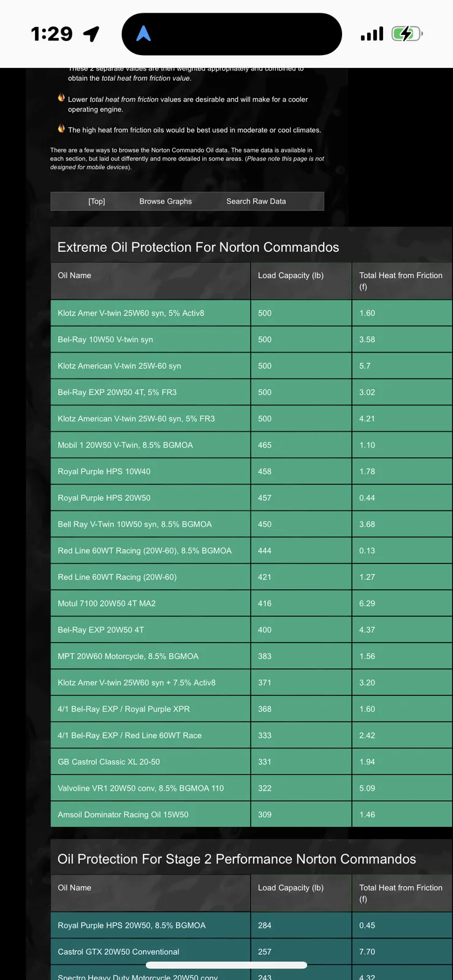Screen dimensions: 453x980
Task: Open the Browse Graphs section
Action: [166, 201]
